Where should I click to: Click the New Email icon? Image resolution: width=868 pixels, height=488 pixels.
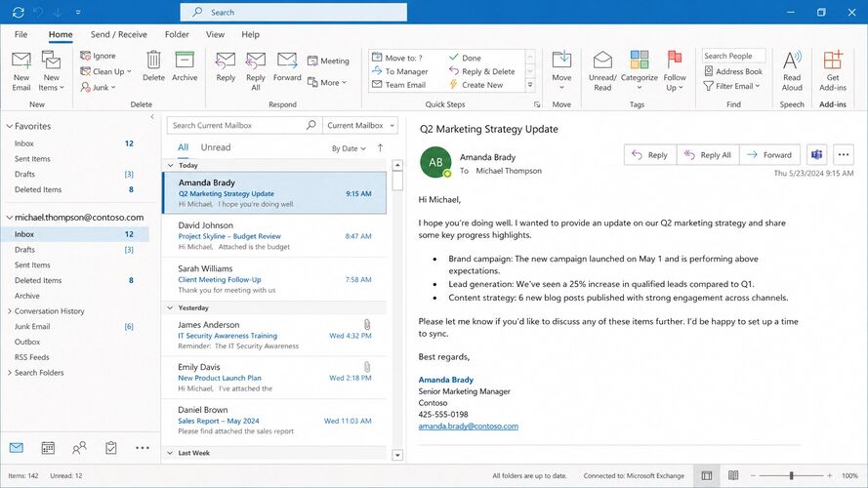click(21, 60)
